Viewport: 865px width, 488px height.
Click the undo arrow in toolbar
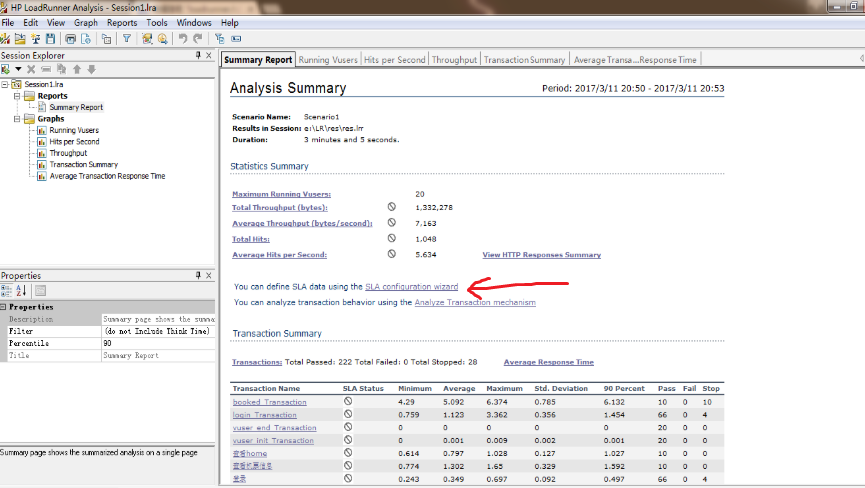click(183, 39)
